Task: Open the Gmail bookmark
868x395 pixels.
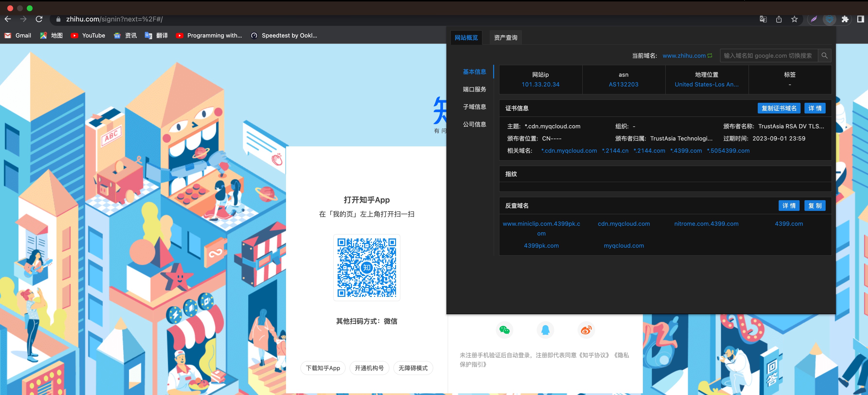Action: tap(18, 35)
